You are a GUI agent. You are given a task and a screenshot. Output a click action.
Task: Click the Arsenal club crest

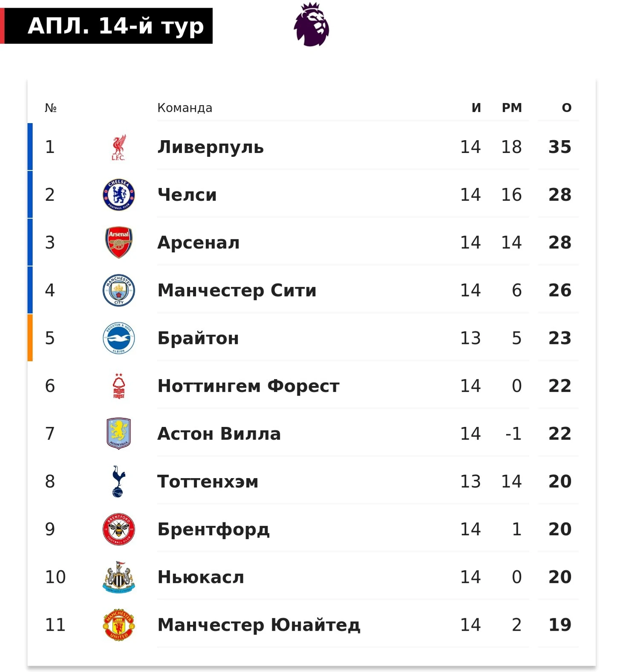point(119,242)
